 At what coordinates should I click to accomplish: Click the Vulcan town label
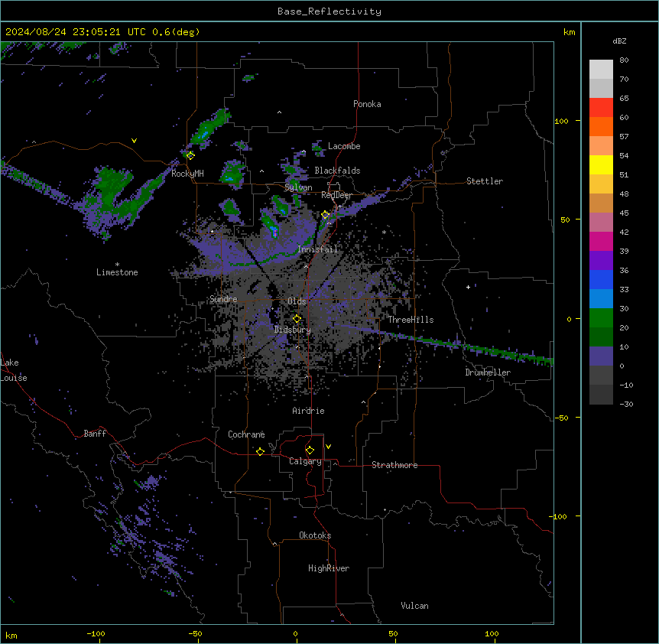(x=415, y=606)
